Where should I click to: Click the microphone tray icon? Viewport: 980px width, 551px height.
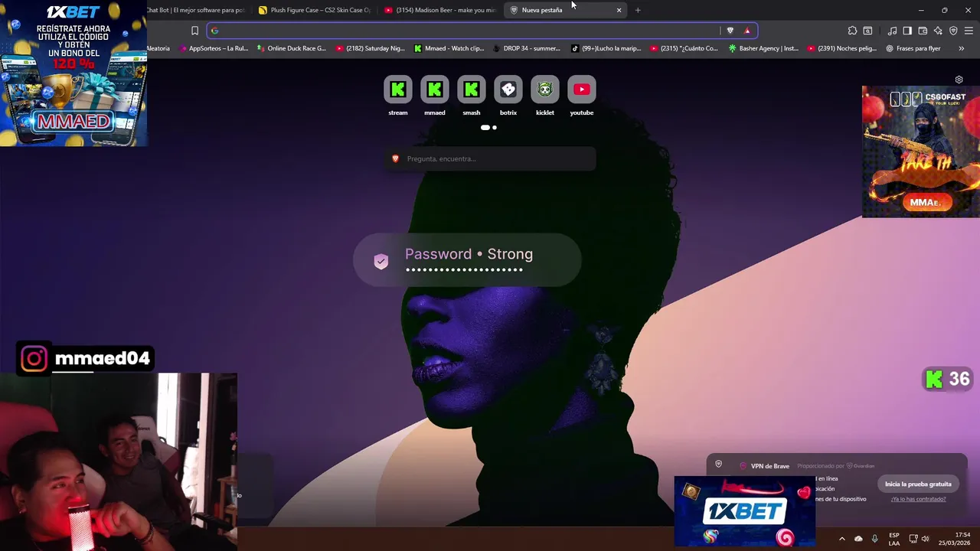pos(874,539)
